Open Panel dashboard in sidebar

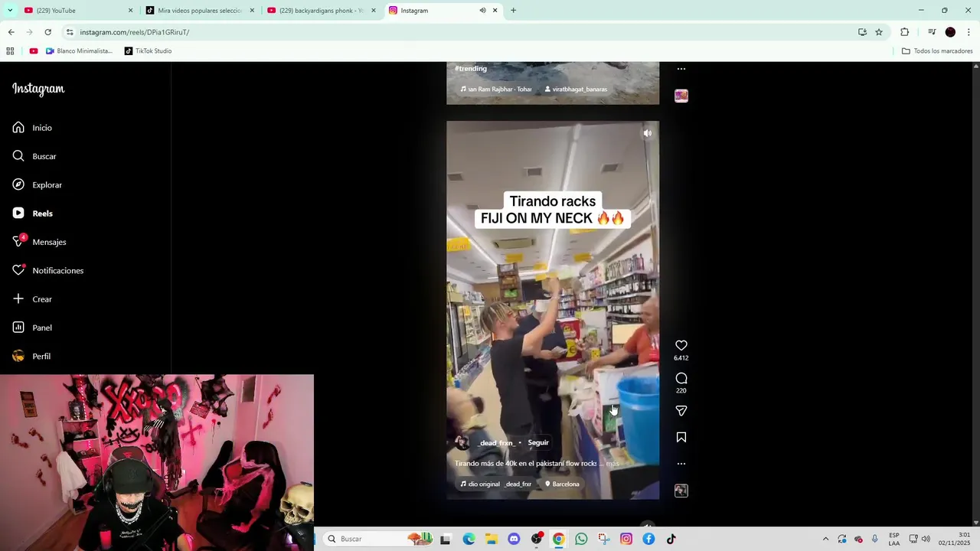pos(32,328)
